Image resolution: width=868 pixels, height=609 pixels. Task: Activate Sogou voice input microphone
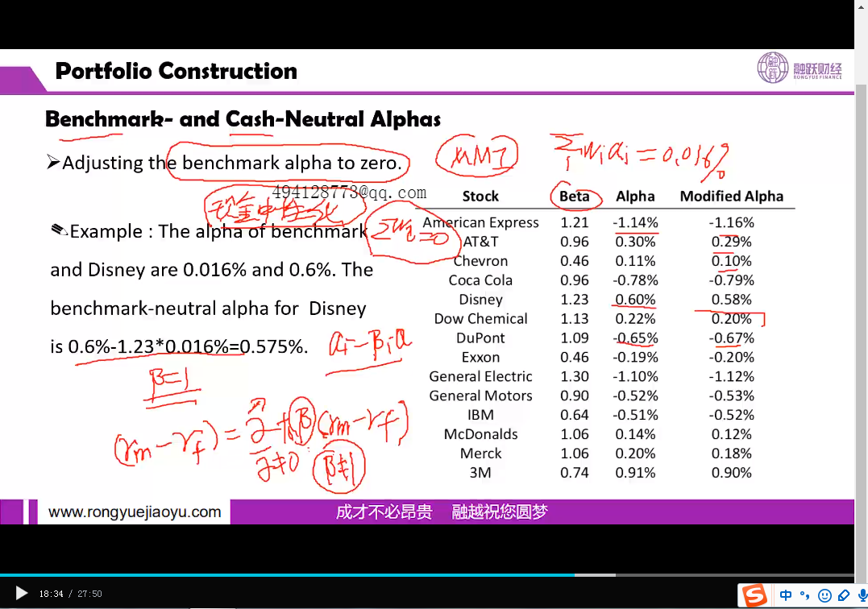point(862,595)
